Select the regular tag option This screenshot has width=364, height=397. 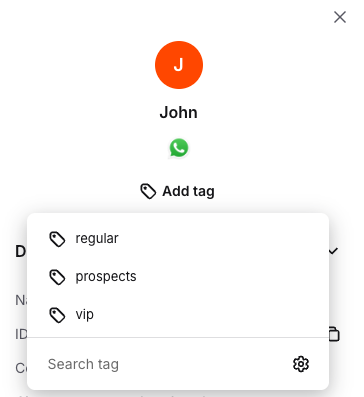pyautogui.click(x=178, y=239)
